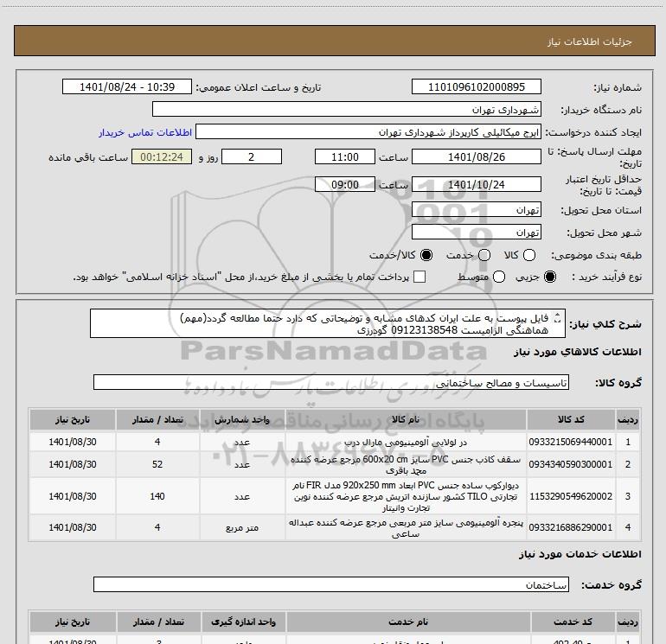The width and height of the screenshot is (666, 644).
Task: Click the services table نام خدمت header
Action: (408, 622)
